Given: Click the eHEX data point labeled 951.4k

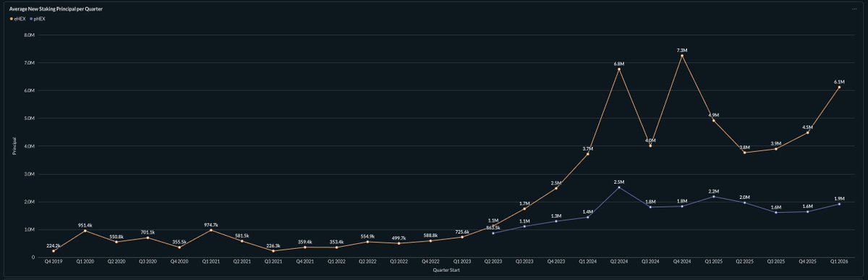Looking at the screenshot, I should [x=85, y=231].
